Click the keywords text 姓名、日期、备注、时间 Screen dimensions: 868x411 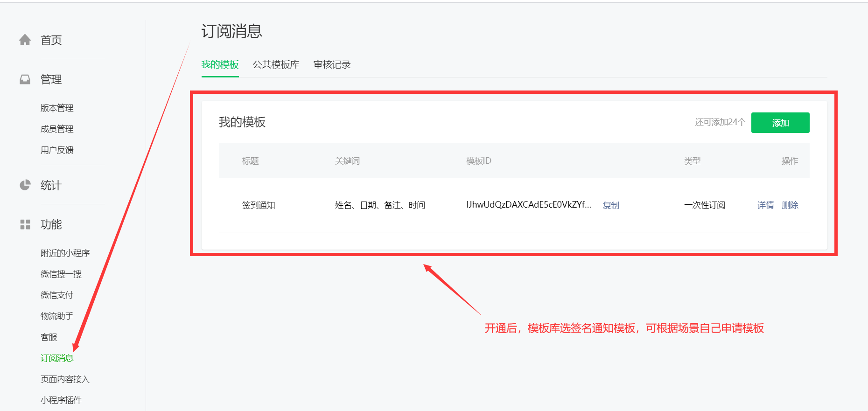coord(380,205)
